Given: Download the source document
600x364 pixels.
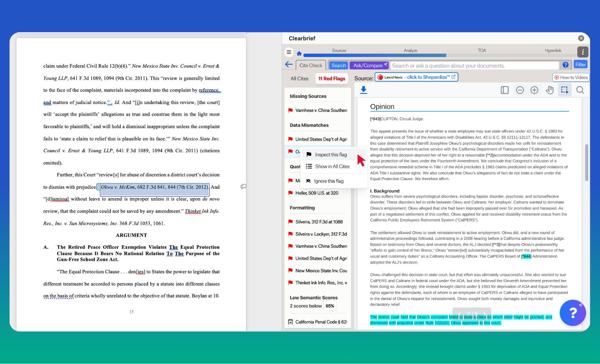Looking at the screenshot, I should 363,90.
